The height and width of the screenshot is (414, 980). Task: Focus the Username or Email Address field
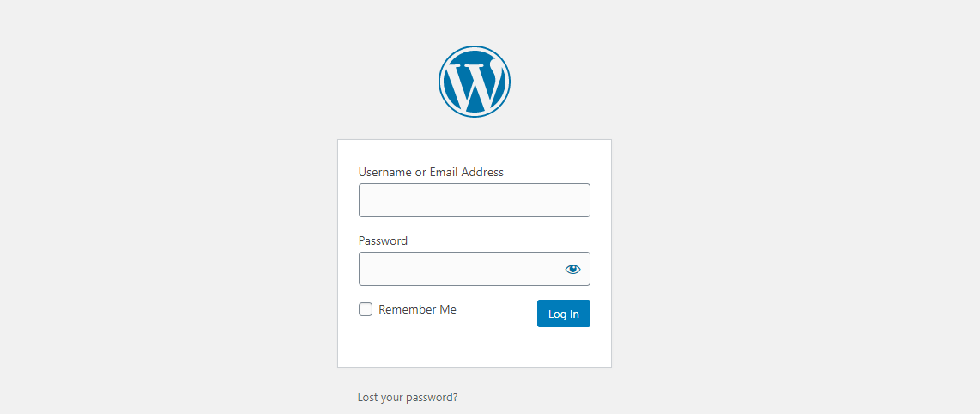click(x=474, y=200)
